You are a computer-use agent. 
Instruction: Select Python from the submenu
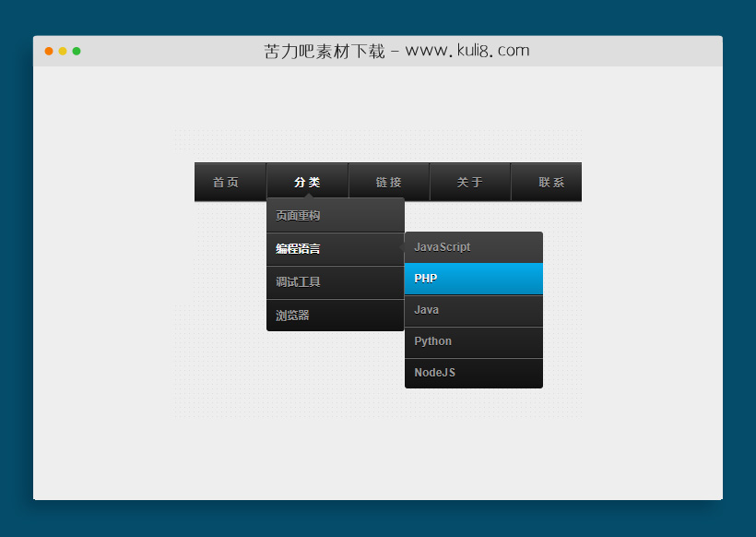(x=461, y=341)
